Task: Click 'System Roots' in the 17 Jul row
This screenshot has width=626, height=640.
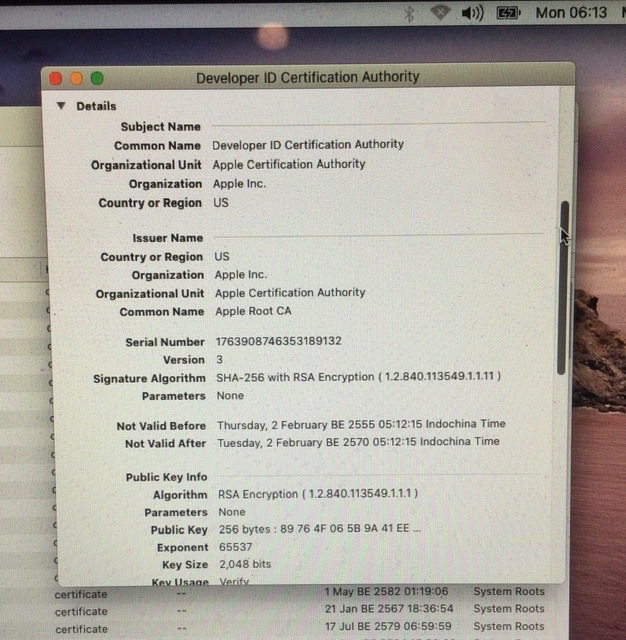Action: (509, 626)
